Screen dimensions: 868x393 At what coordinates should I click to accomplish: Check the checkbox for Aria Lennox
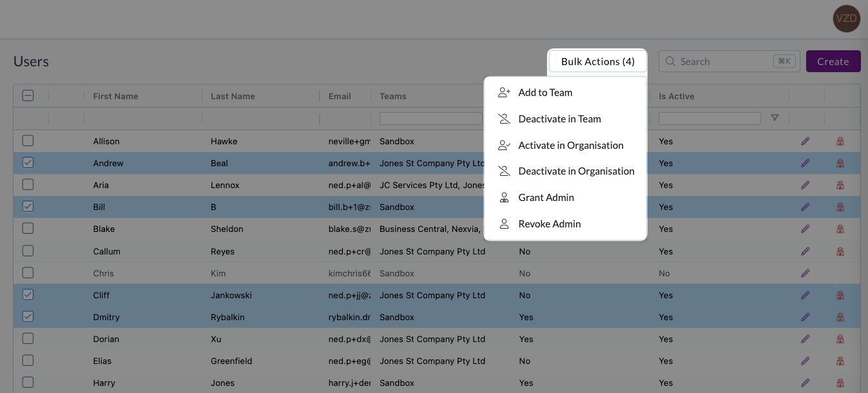coord(28,185)
